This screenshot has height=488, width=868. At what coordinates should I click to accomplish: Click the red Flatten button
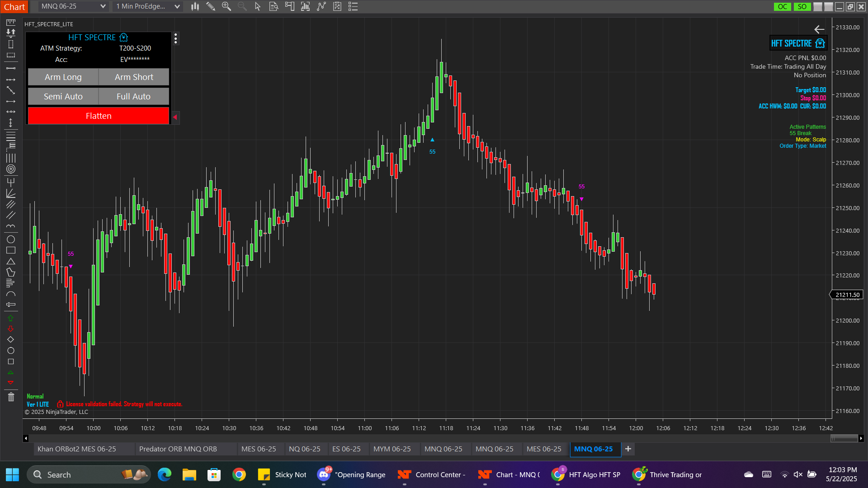[x=99, y=116]
